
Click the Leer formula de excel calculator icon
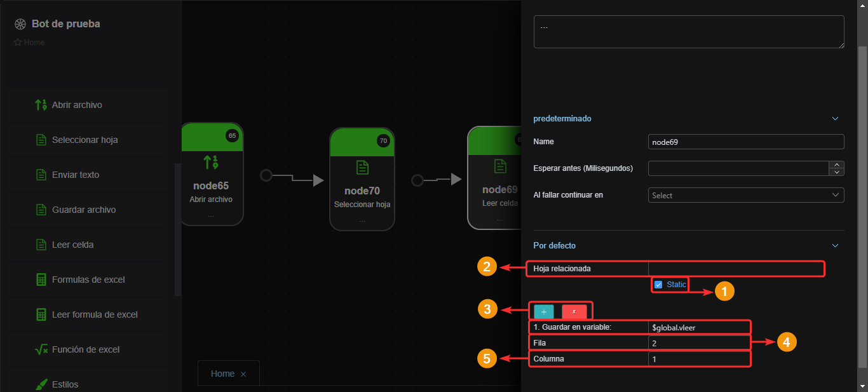click(41, 314)
